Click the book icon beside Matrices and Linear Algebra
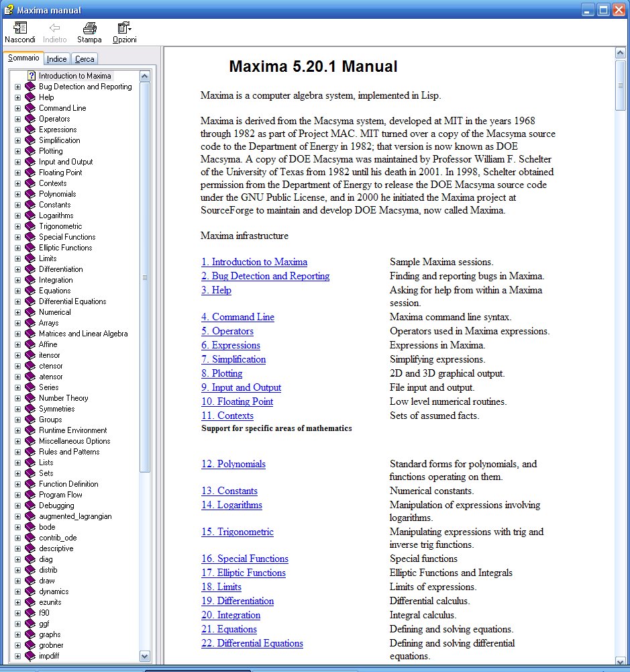Viewport: 630px width, 672px height. pos(30,334)
